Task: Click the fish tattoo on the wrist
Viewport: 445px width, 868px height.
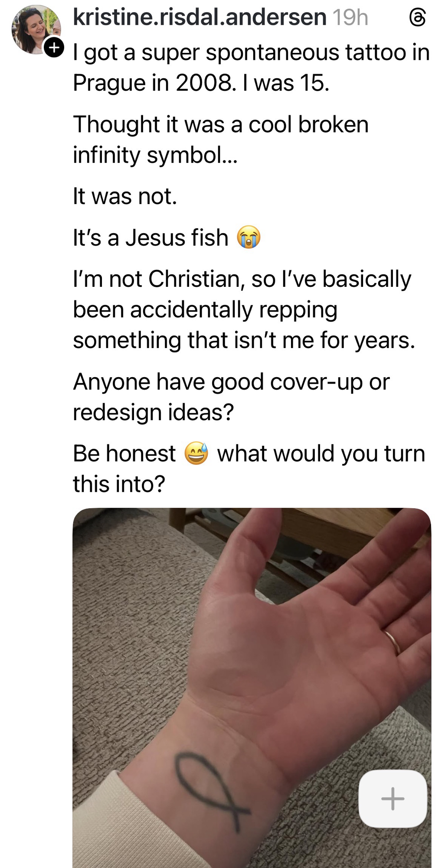Action: (x=207, y=790)
